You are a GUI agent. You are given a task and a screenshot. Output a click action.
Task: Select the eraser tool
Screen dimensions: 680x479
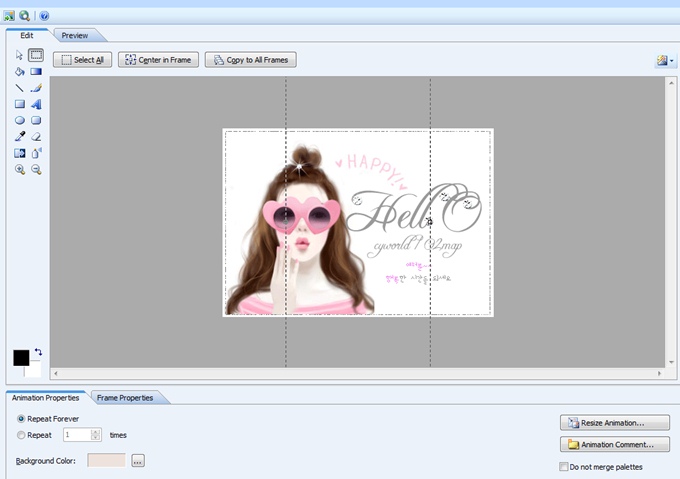pyautogui.click(x=36, y=136)
